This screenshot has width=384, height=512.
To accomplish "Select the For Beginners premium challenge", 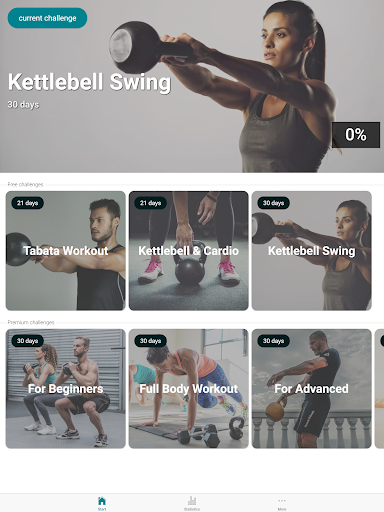I will click(x=66, y=389).
